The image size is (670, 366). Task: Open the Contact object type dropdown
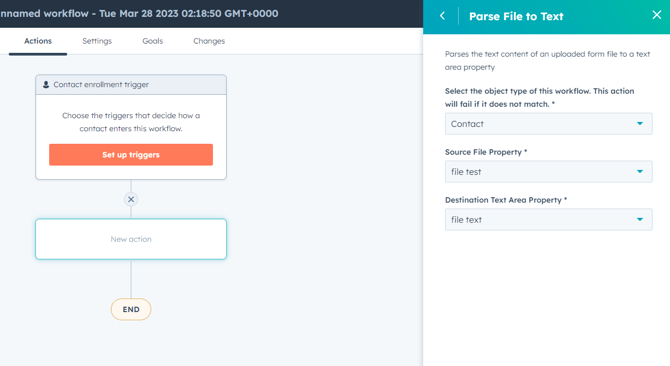(x=549, y=124)
